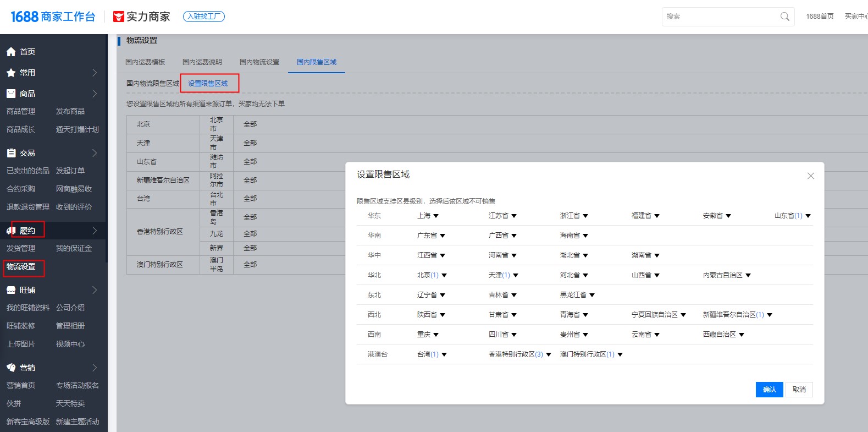Expand the 旺铺 sidebar chevron
This screenshot has width=868, height=432.
[95, 290]
